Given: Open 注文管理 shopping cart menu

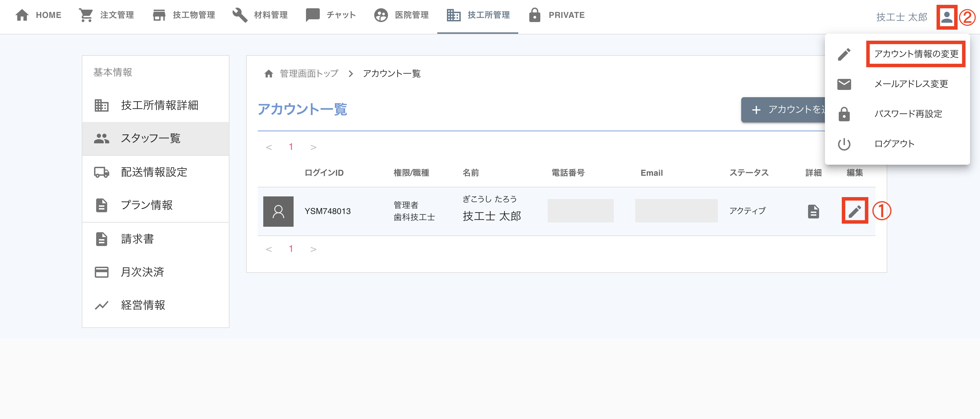Looking at the screenshot, I should pos(106,15).
